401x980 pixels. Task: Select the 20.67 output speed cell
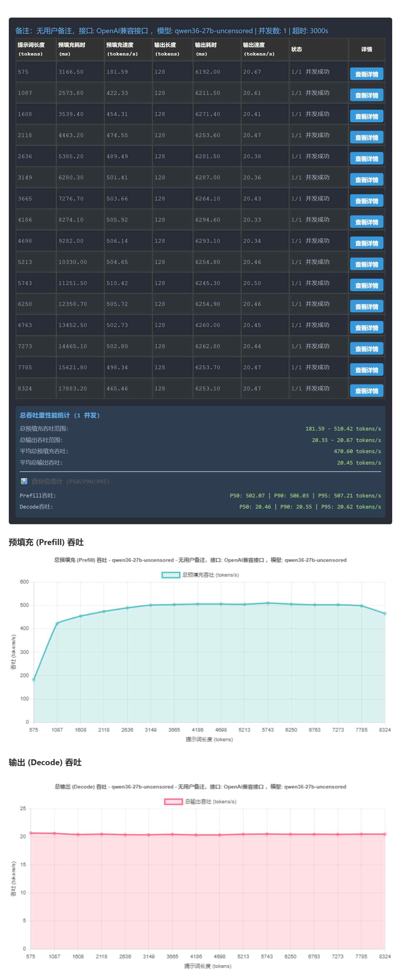(265, 72)
